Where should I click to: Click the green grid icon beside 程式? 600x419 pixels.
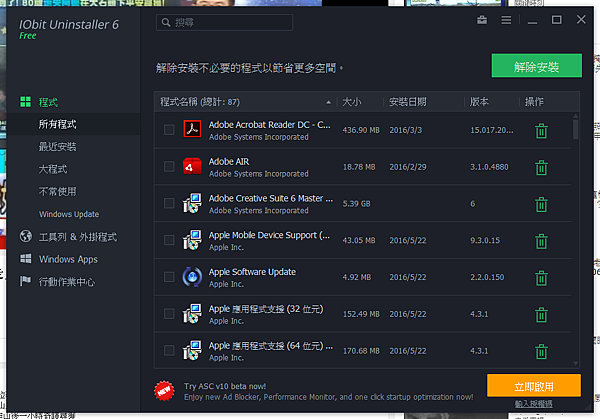pyautogui.click(x=26, y=102)
